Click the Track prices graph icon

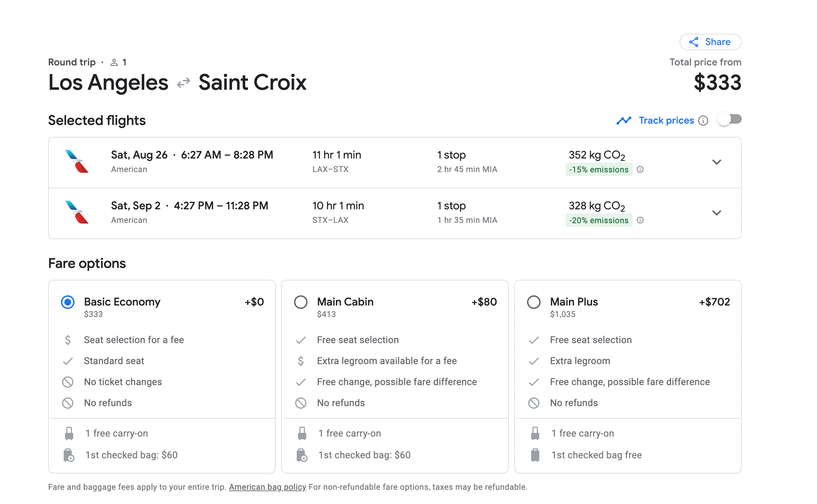pyautogui.click(x=624, y=121)
